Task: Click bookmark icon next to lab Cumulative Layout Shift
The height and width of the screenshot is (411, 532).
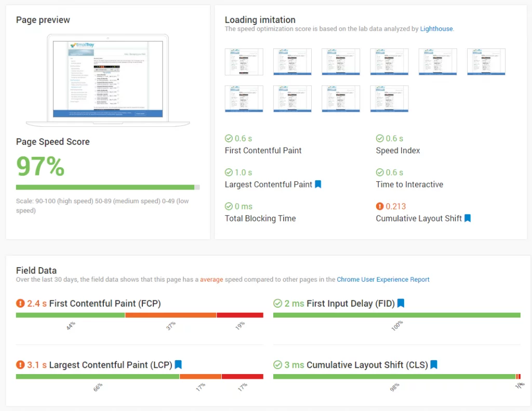Action: pyautogui.click(x=467, y=218)
